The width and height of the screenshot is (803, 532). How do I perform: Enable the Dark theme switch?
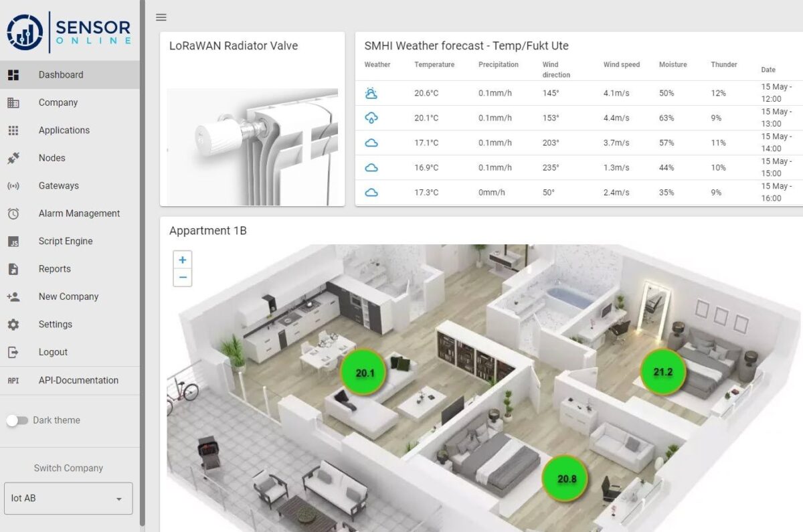(18, 420)
